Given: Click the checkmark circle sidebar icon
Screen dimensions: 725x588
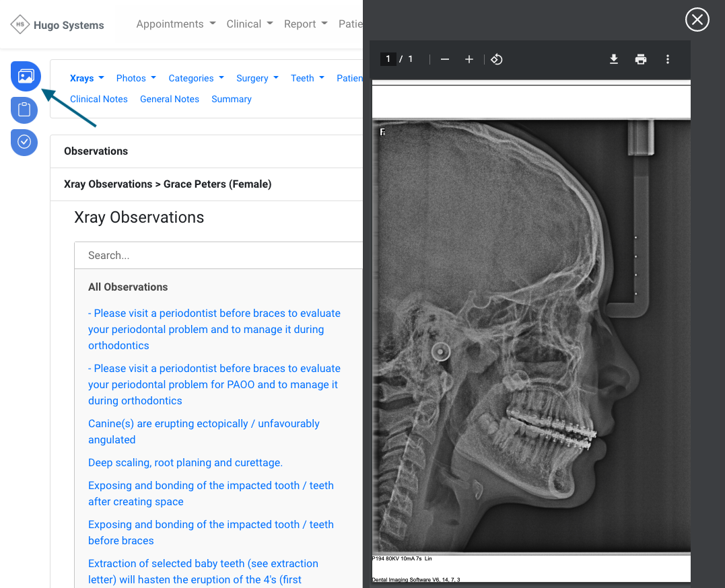Looking at the screenshot, I should pyautogui.click(x=24, y=142).
